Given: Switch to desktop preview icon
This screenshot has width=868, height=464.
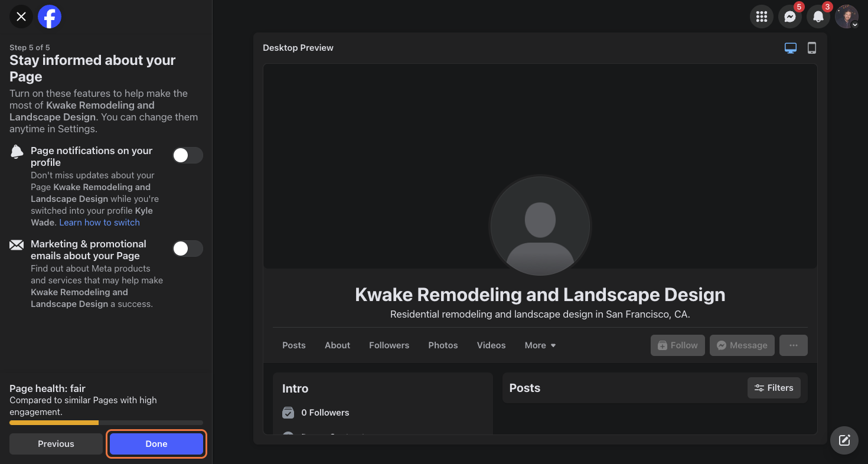Looking at the screenshot, I should pos(791,48).
